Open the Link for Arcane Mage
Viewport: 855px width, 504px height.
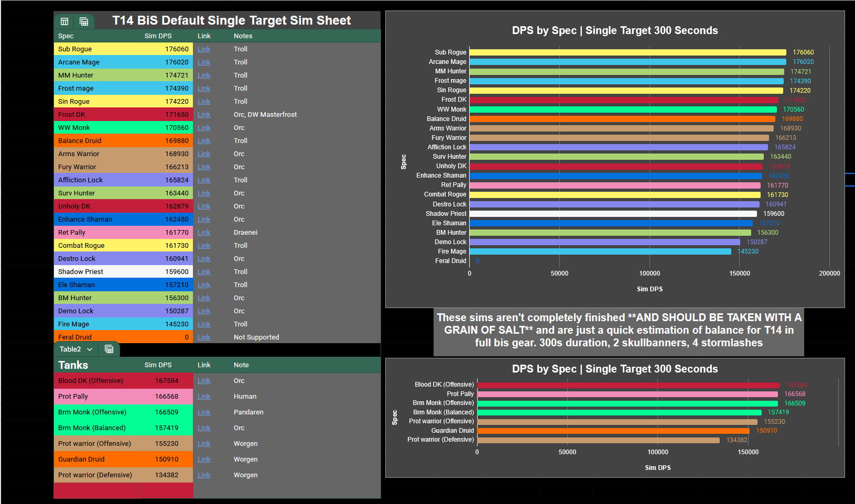click(204, 62)
